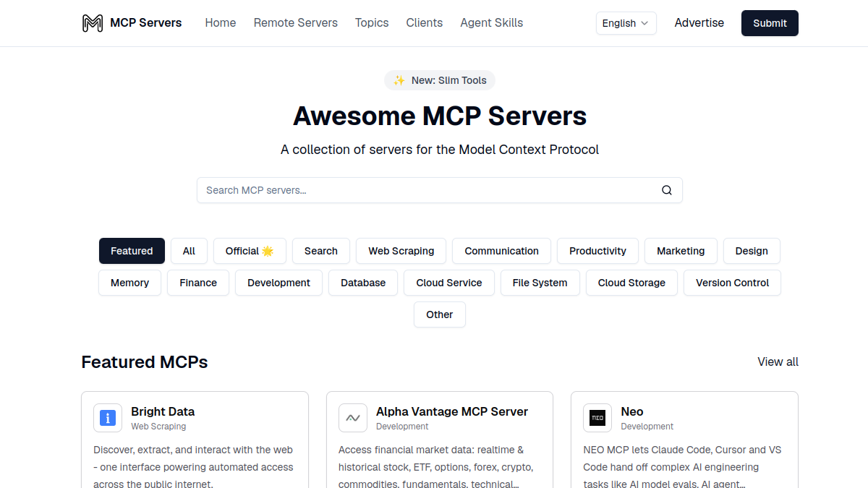
Task: Click Development label under Neo
Action: 647,427
